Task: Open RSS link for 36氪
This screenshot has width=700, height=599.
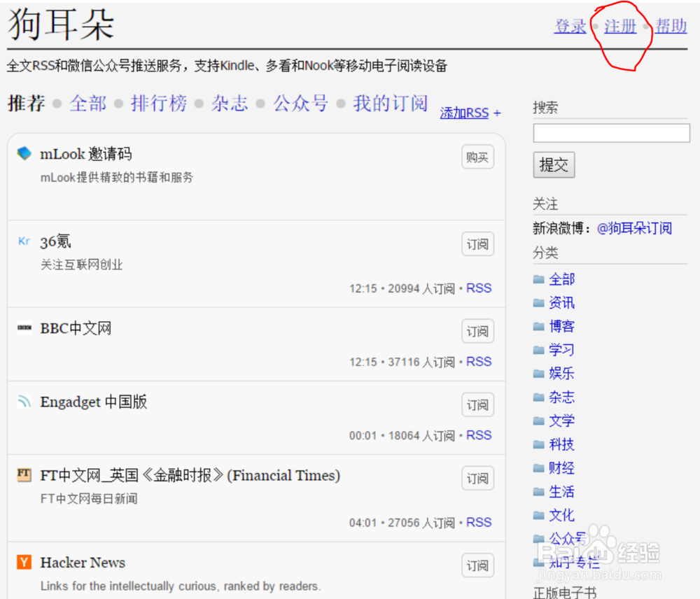Action: 479,288
